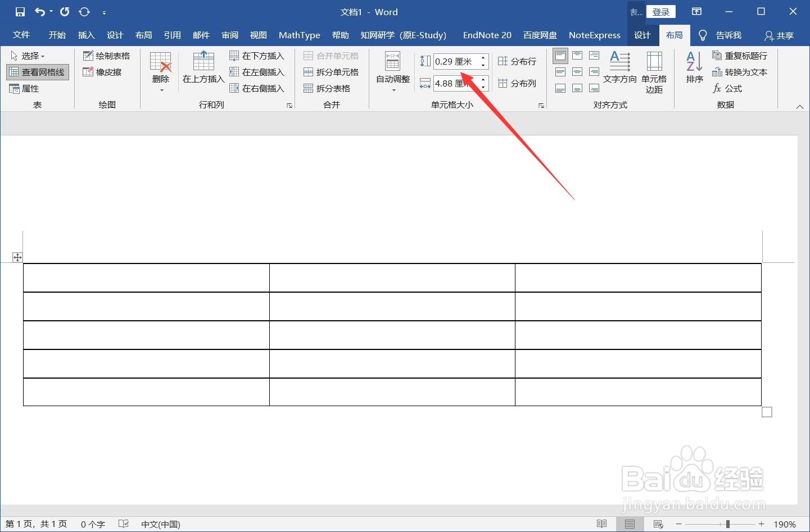Open the EndNote 20 tab
Image resolution: width=810 pixels, height=532 pixels.
[487, 35]
